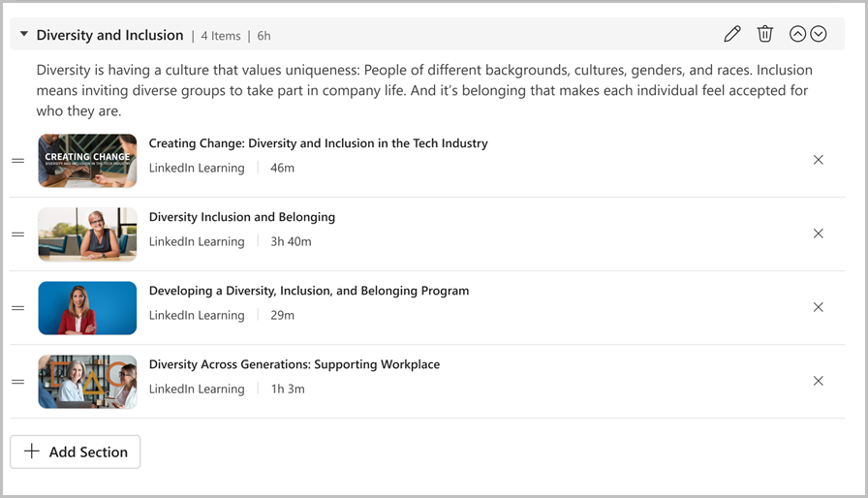Open title Creating Change: Diversity and Inclusion in Tech
This screenshot has width=868, height=498.
(319, 143)
